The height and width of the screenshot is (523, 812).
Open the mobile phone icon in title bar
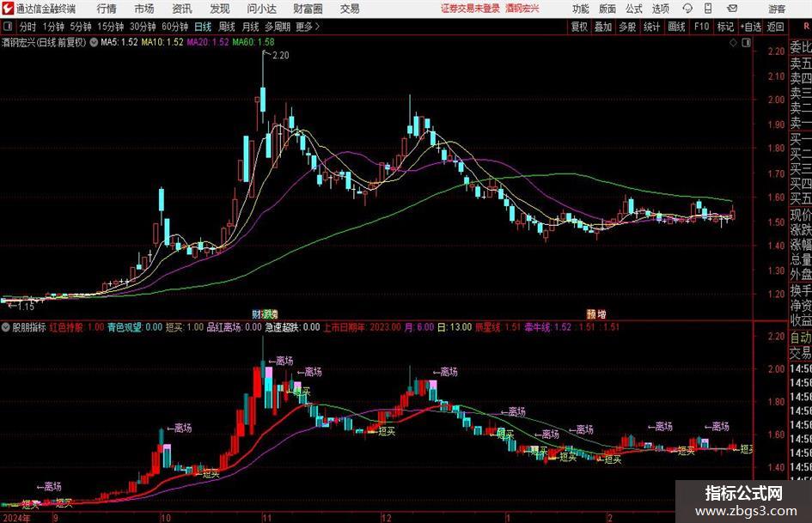708,9
